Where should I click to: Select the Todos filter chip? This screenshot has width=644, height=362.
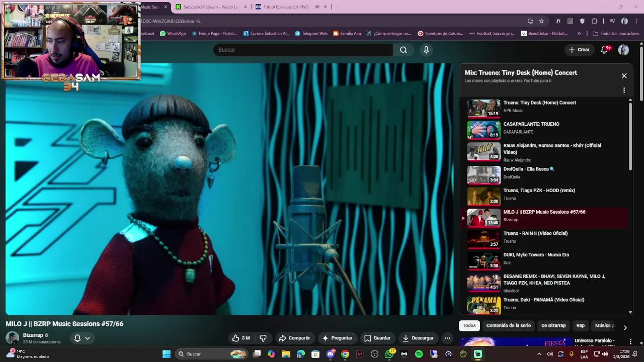click(x=469, y=326)
